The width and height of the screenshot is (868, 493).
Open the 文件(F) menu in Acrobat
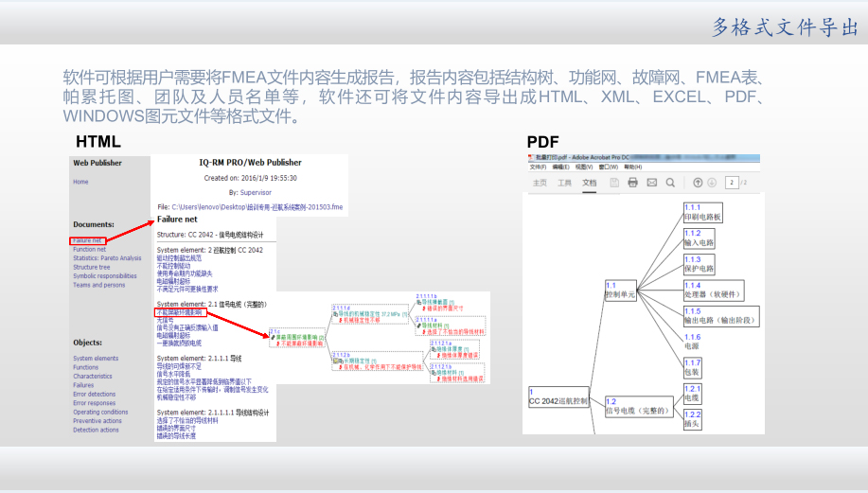point(539,167)
